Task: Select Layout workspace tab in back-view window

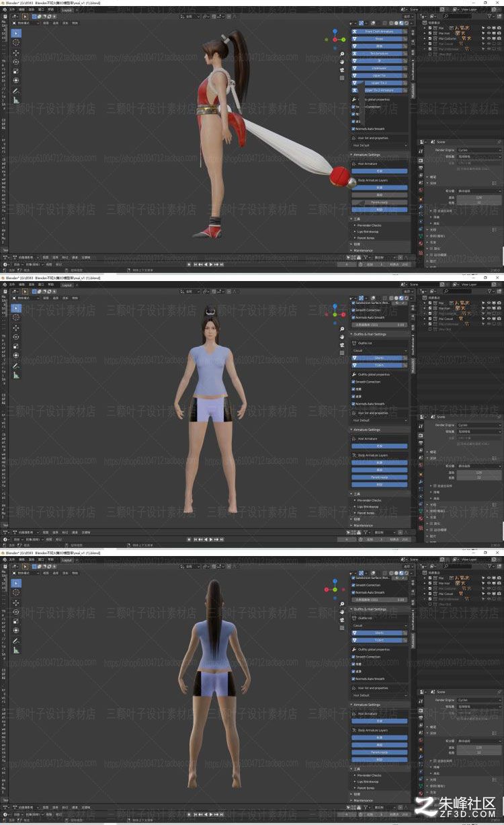Action: [67, 560]
